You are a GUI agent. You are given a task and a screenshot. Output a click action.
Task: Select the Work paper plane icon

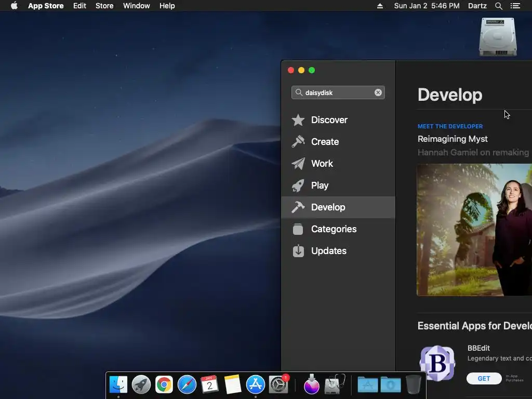click(x=298, y=164)
